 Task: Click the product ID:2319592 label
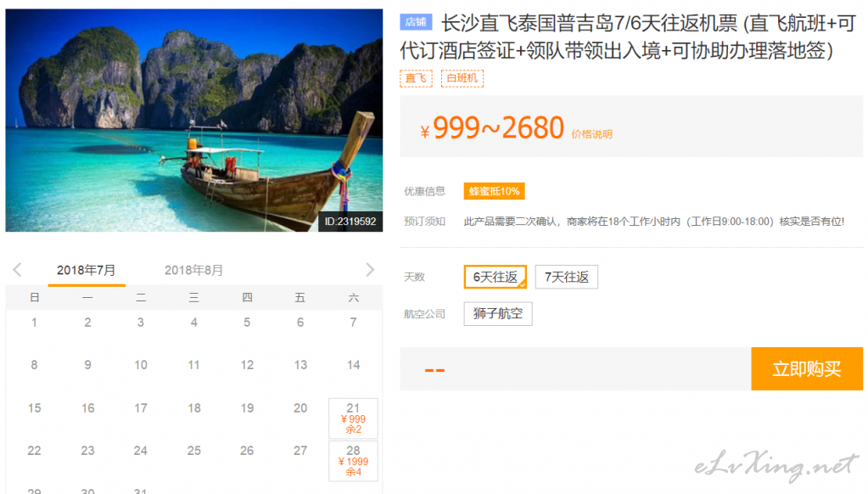pyautogui.click(x=350, y=222)
